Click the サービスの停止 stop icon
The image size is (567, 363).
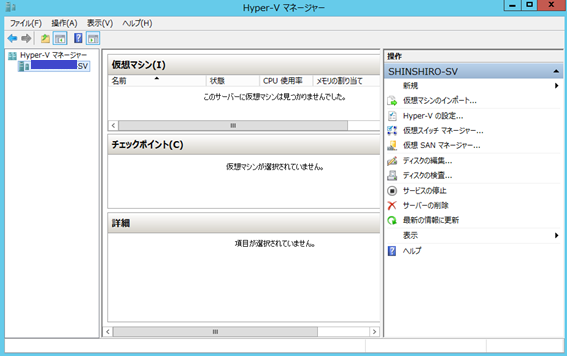[x=392, y=191]
